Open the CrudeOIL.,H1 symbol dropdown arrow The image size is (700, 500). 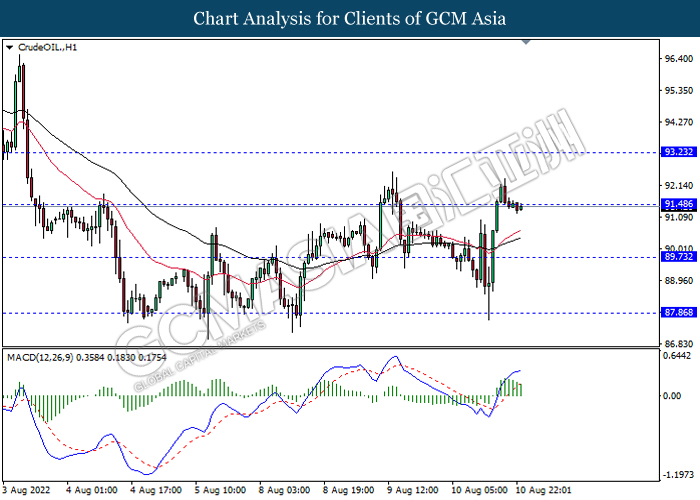point(9,47)
